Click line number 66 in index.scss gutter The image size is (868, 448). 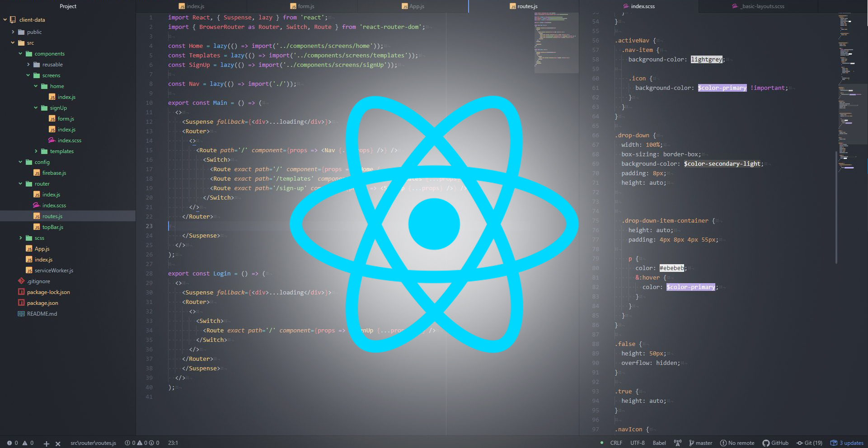click(596, 135)
